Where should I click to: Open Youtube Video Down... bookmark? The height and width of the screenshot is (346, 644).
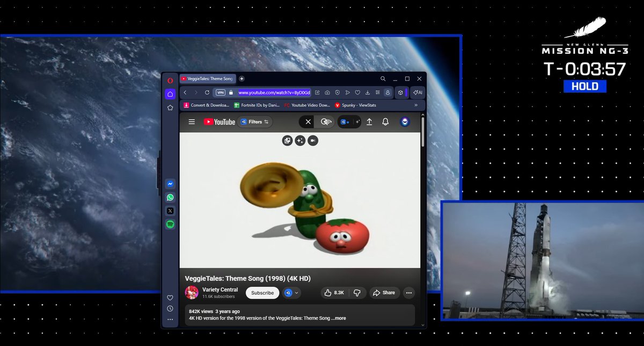pyautogui.click(x=307, y=105)
